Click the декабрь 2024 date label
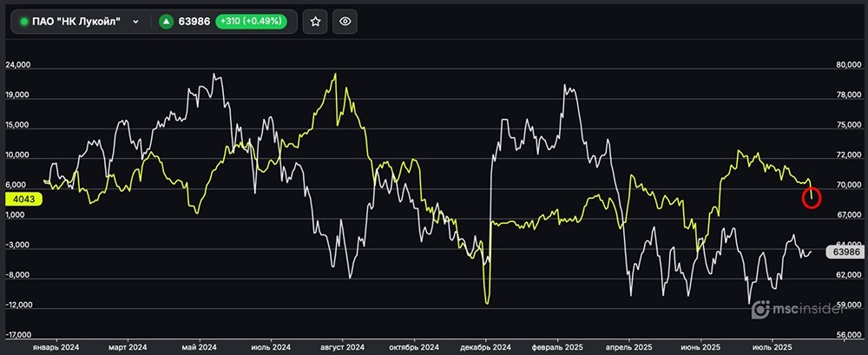The image size is (868, 355). click(486, 345)
